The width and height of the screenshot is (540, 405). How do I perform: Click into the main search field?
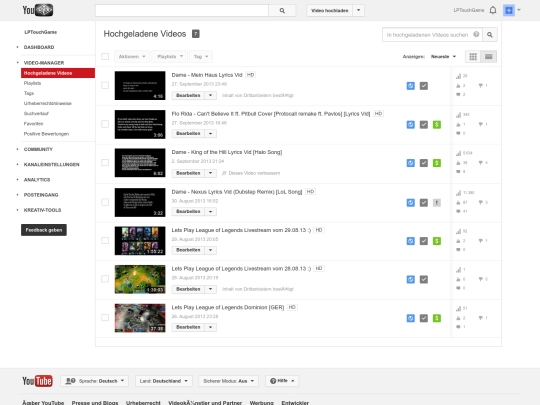pyautogui.click(x=182, y=11)
